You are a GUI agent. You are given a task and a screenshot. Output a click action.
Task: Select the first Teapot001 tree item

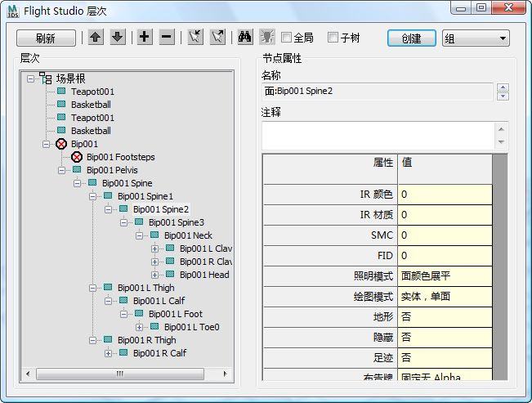click(x=92, y=92)
